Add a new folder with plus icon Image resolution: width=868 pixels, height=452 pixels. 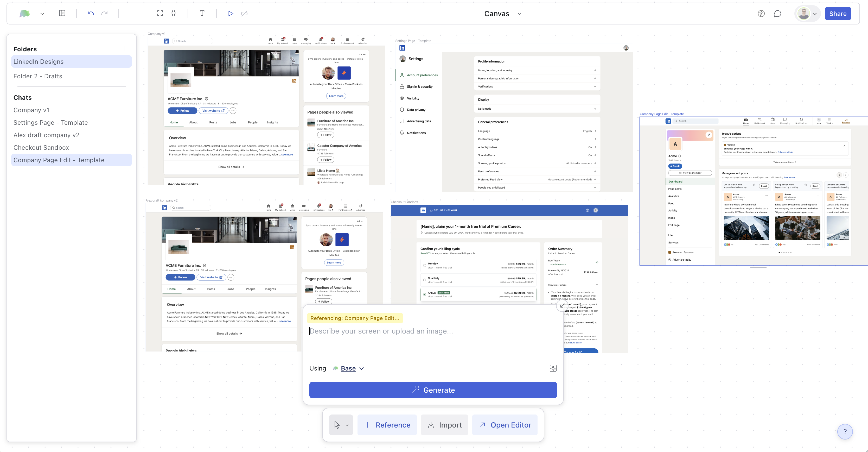pyautogui.click(x=124, y=49)
